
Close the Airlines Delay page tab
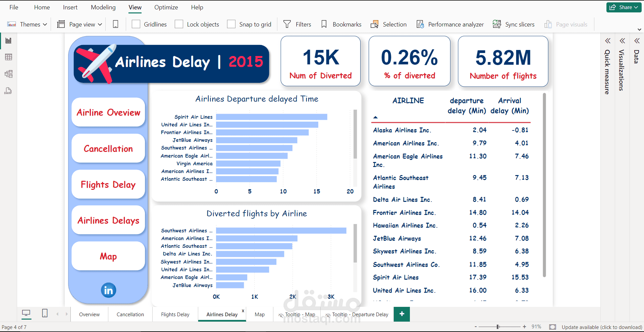[243, 311]
